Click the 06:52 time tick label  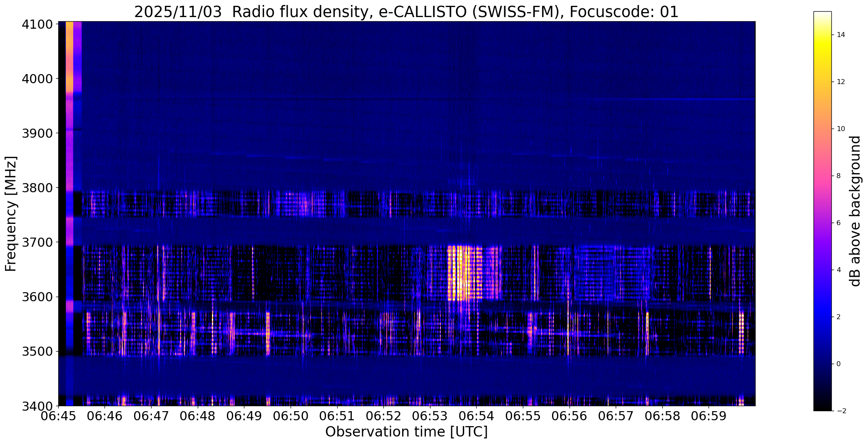tap(383, 416)
